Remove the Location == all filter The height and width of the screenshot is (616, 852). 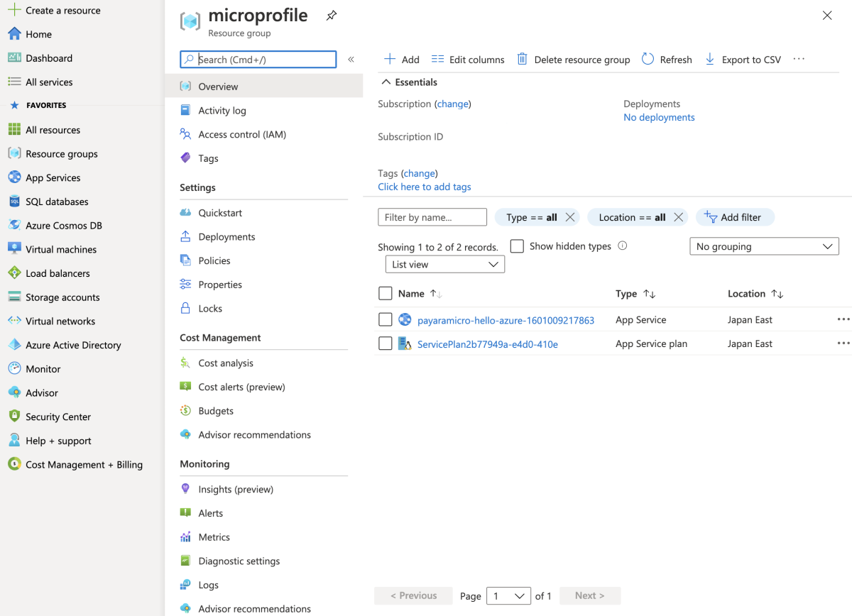point(678,217)
